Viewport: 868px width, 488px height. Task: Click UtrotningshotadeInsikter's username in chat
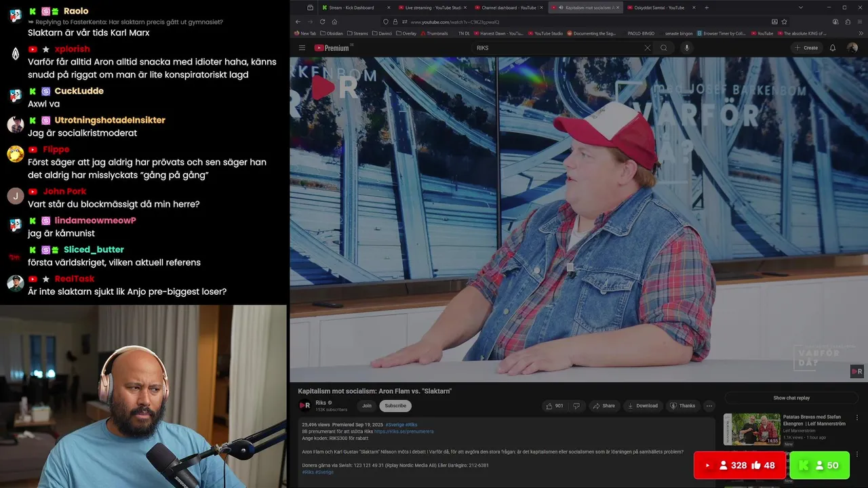(110, 120)
